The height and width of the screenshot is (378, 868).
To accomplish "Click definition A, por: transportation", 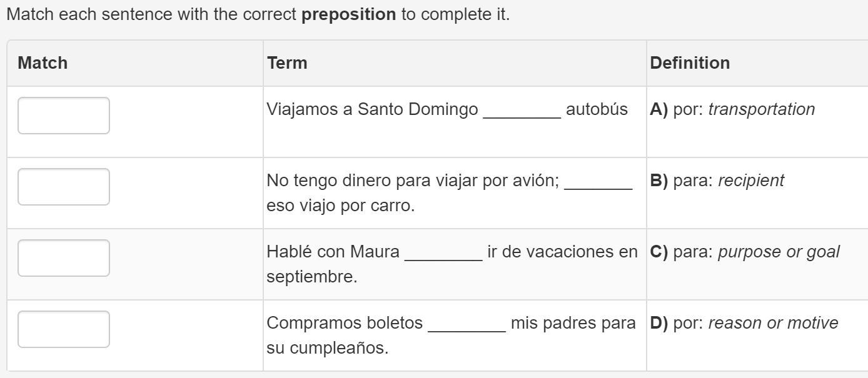I will click(732, 109).
